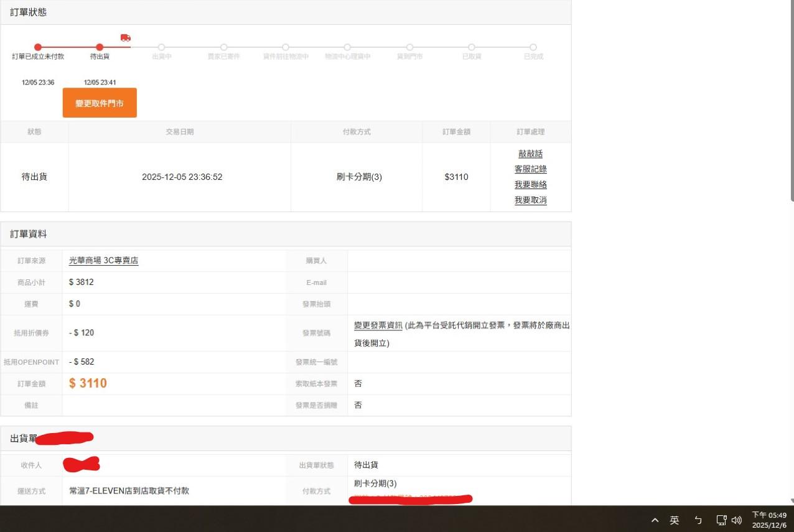Screen dimensions: 794x532
Task: Select the red 待出貨 progress step dot
Action: tap(100, 47)
